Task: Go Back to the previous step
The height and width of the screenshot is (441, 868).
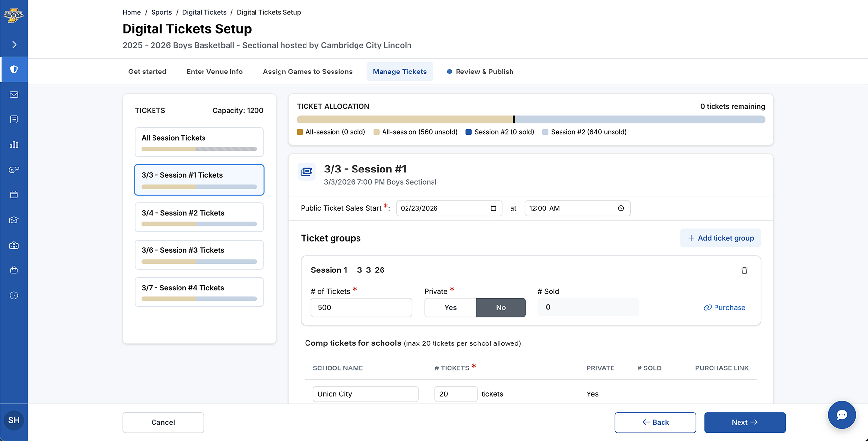Action: pyautogui.click(x=656, y=422)
